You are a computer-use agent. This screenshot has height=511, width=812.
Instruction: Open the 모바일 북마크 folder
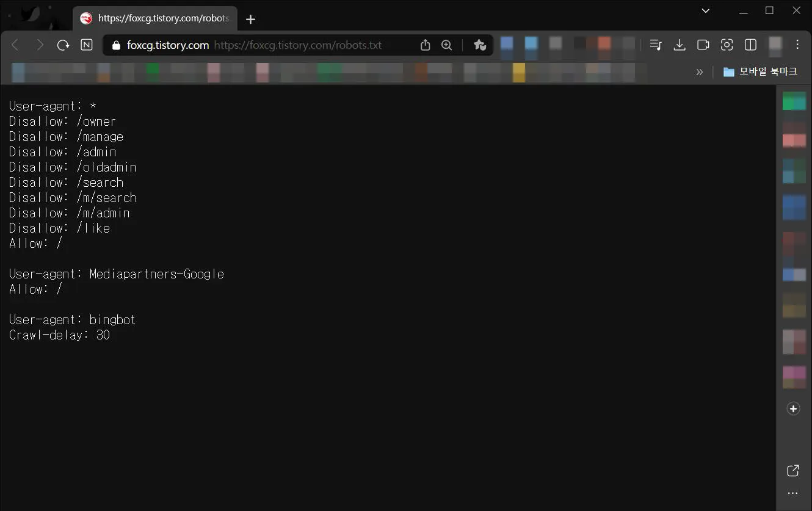[x=760, y=72]
